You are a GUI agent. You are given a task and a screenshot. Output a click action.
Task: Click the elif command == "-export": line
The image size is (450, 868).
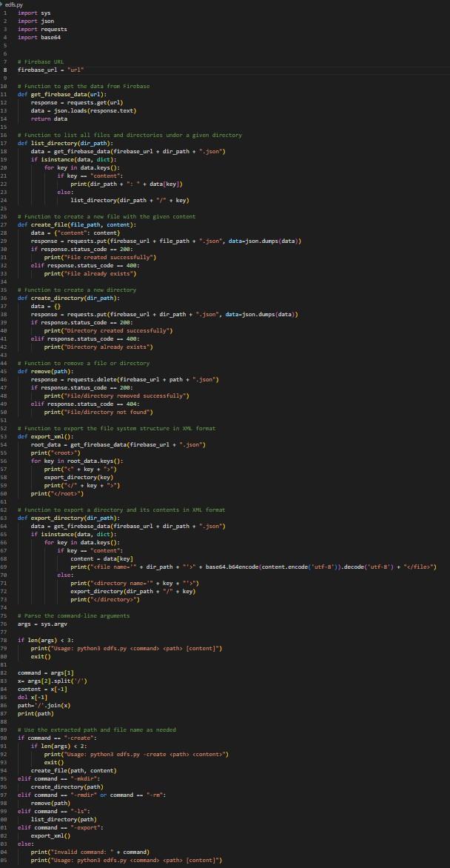click(x=61, y=827)
